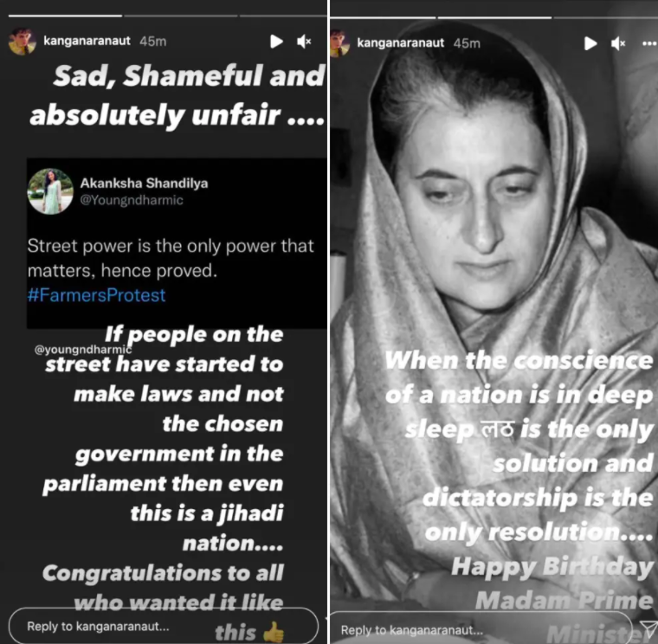The image size is (658, 644).
Task: Tap Akanksha Shandilya name in tweet
Action: point(144,184)
